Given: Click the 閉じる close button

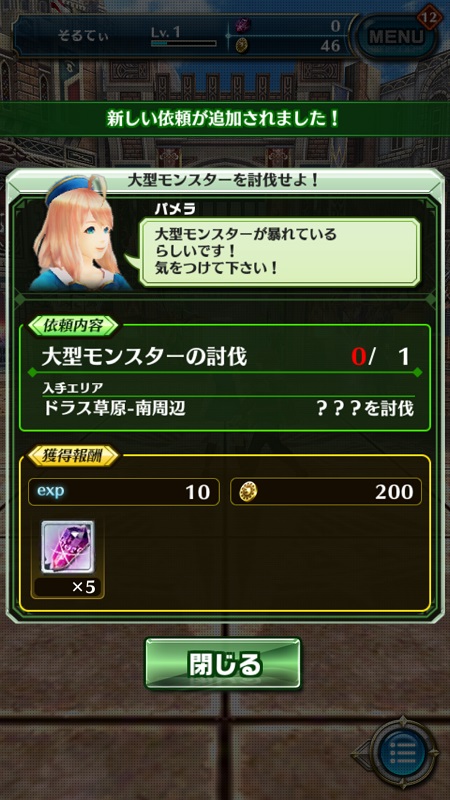Looking at the screenshot, I should [x=223, y=663].
